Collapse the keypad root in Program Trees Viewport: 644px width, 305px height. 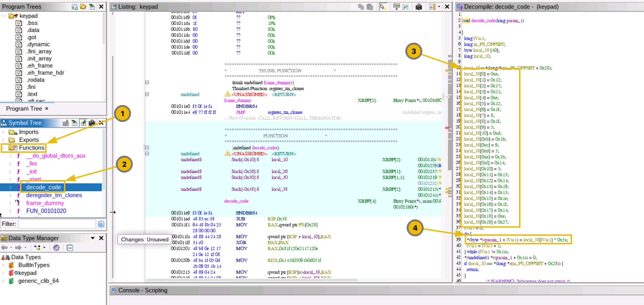coord(3,16)
